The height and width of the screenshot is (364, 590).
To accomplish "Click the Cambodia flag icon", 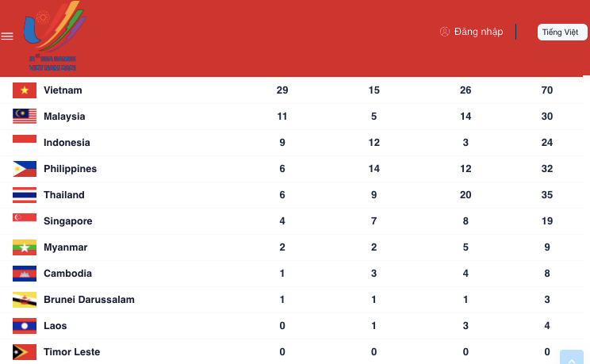I will click(x=25, y=274).
